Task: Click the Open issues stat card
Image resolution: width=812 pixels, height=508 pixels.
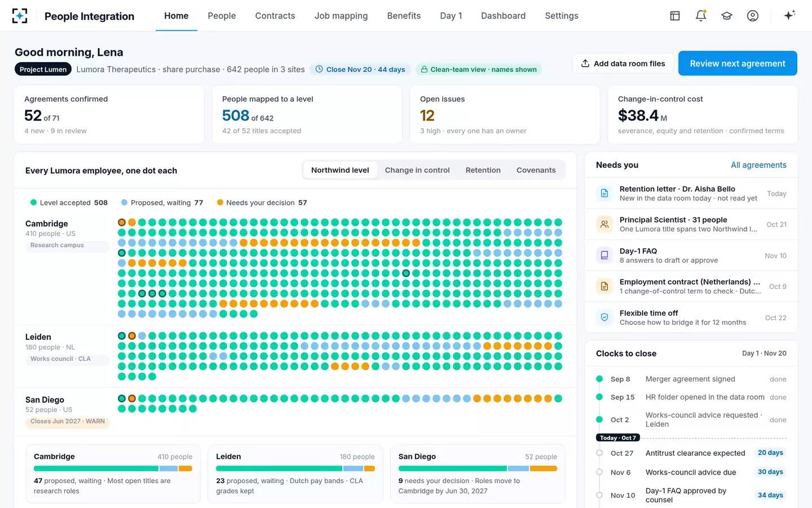Action: pyautogui.click(x=505, y=115)
